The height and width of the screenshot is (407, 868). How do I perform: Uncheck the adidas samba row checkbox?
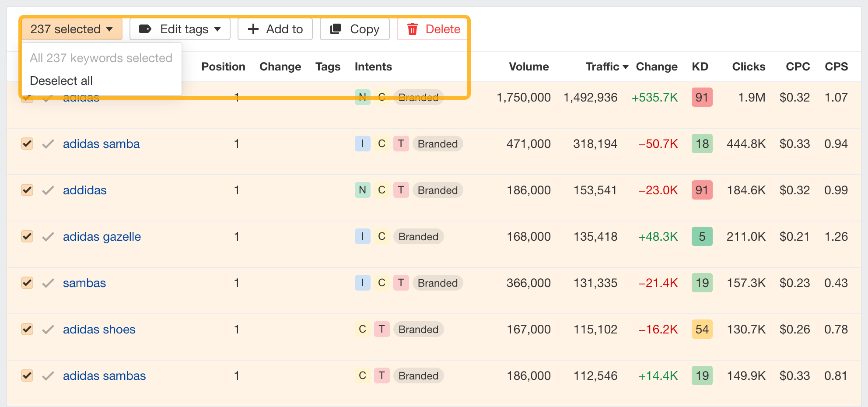click(27, 144)
